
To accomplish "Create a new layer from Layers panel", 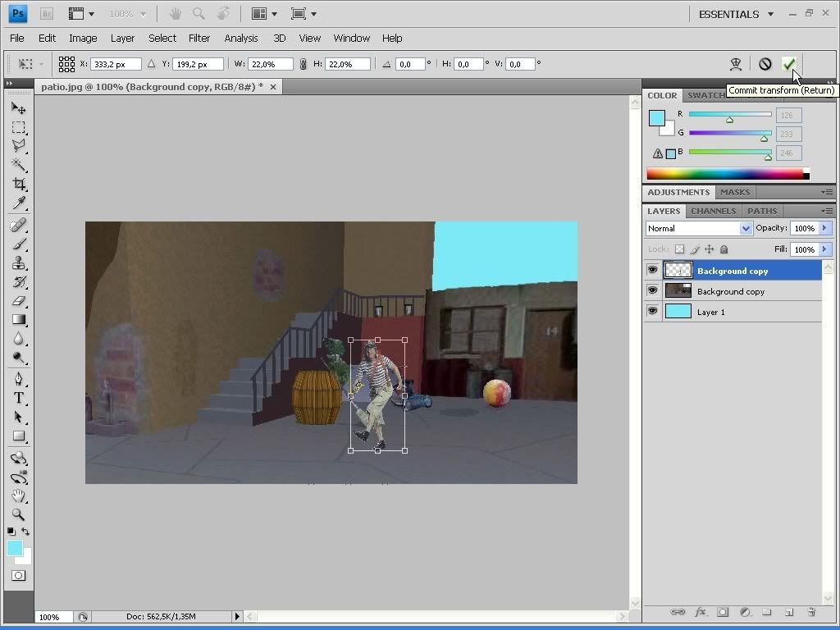I will (788, 612).
